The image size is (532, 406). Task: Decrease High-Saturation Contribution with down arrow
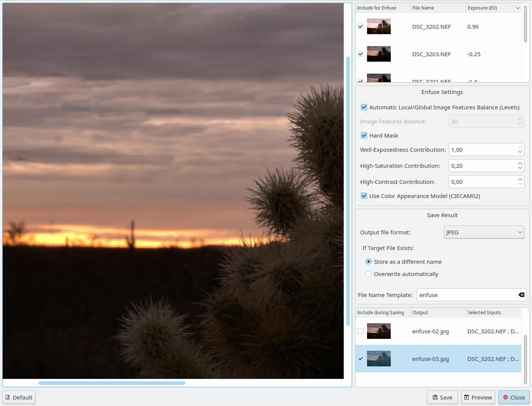pyautogui.click(x=520, y=168)
